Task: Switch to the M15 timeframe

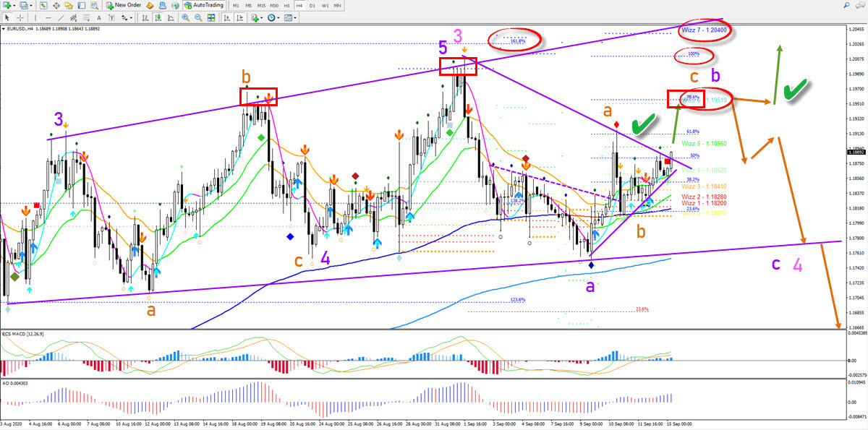Action: [x=261, y=5]
